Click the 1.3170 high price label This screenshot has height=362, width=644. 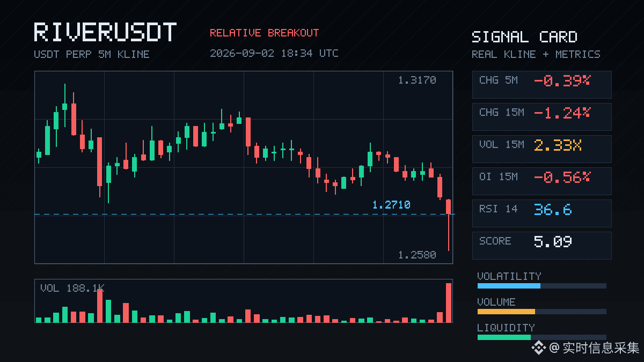417,80
